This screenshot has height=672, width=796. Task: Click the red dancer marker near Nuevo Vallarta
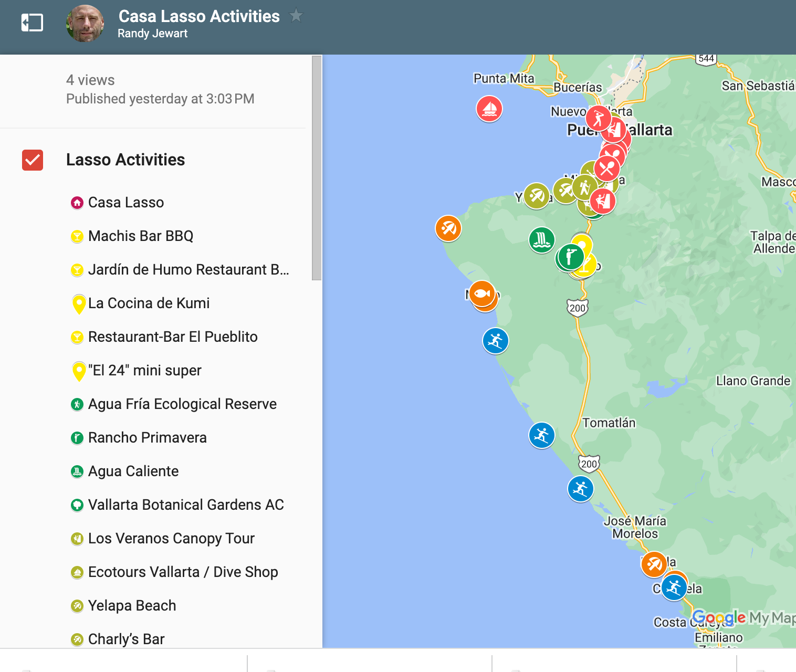599,118
